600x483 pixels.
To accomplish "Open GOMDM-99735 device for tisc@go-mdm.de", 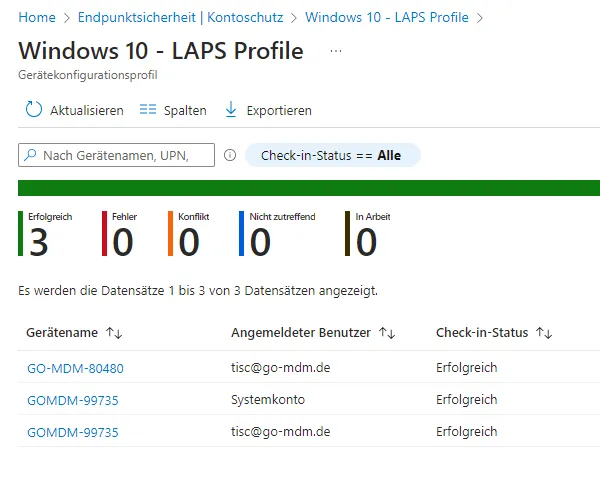I will click(72, 432).
